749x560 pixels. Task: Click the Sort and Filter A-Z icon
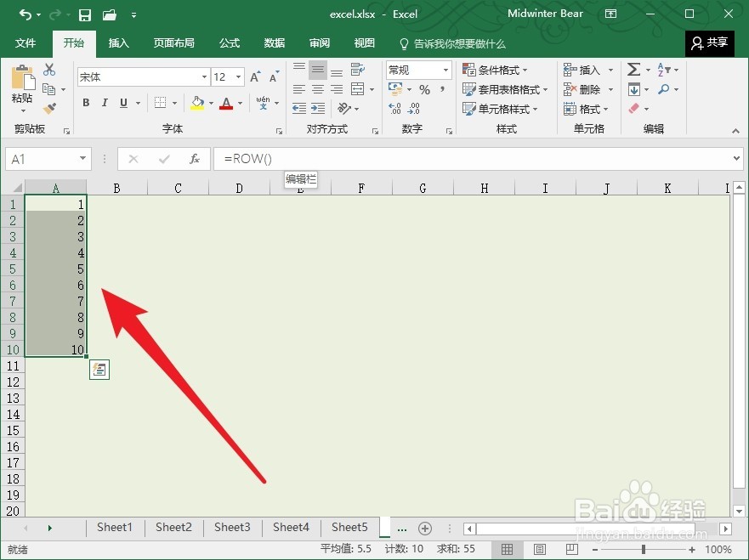[663, 70]
